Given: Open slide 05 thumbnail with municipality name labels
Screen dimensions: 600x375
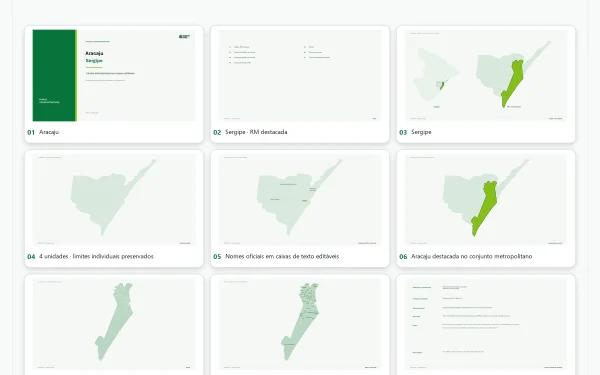Looking at the screenshot, I should click(300, 200).
